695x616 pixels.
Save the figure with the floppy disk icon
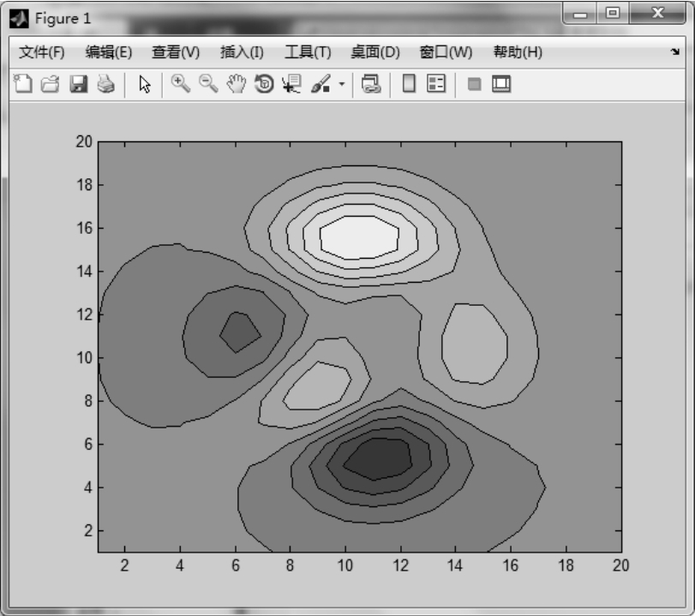(x=79, y=84)
